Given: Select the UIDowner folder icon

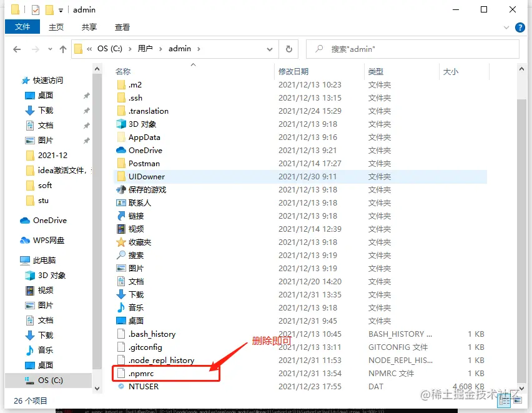Looking at the screenshot, I should tap(121, 177).
